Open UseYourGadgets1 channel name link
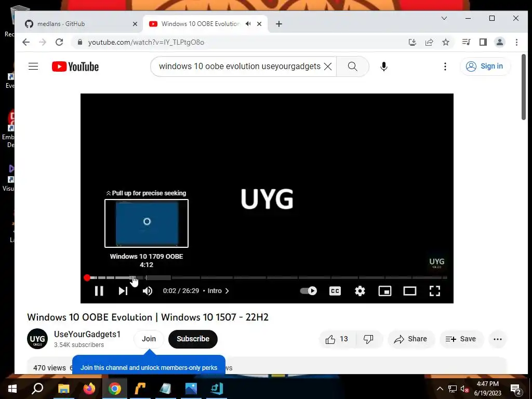Screen dimensions: 532x399 (x=87, y=334)
